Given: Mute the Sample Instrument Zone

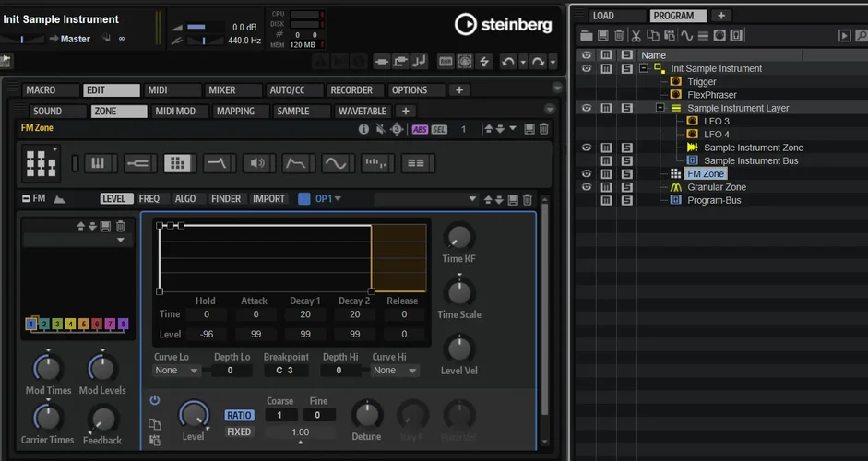Looking at the screenshot, I should 606,148.
